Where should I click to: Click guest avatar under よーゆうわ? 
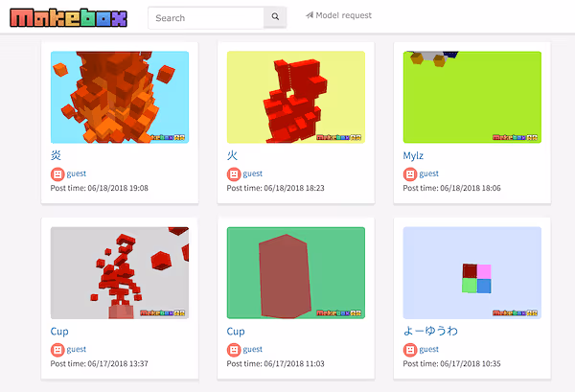[x=410, y=350]
